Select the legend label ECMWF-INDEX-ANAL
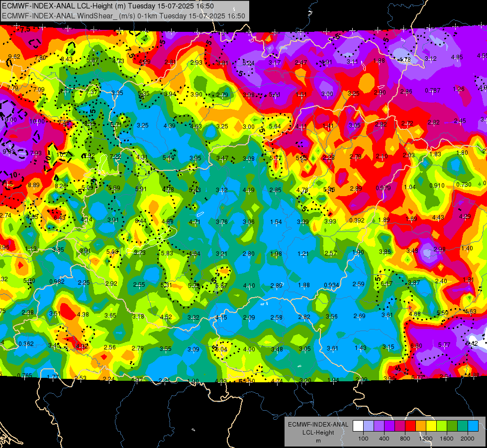The width and height of the screenshot is (487, 448). click(x=318, y=425)
